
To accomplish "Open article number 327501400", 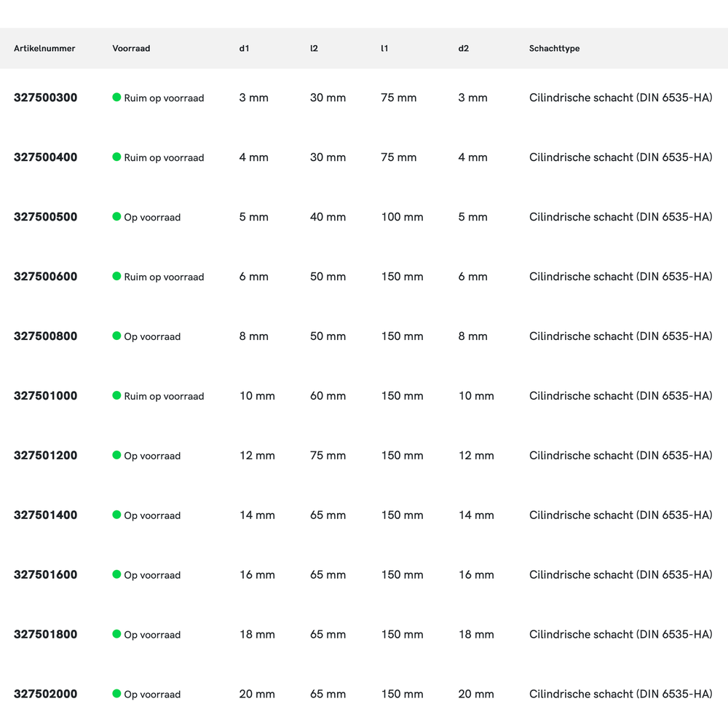I will 45,515.
